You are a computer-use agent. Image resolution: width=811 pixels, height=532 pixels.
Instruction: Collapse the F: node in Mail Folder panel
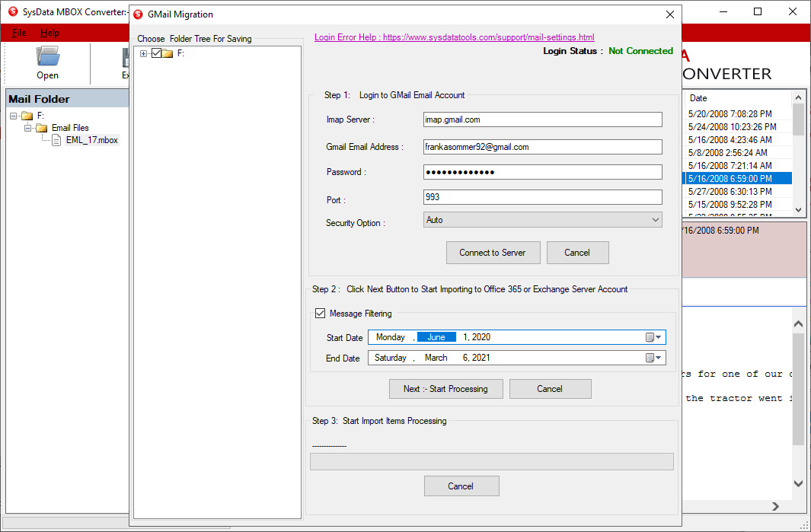[14, 116]
